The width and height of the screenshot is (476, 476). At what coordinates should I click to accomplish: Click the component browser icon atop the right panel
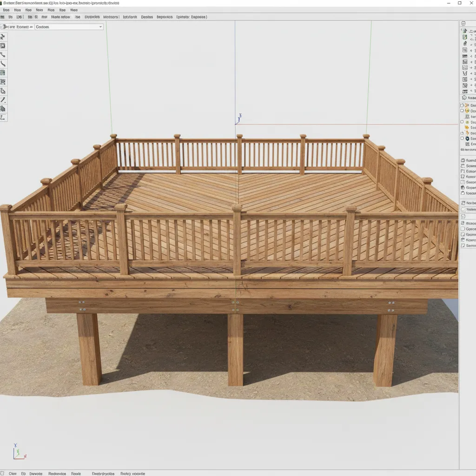click(x=463, y=22)
